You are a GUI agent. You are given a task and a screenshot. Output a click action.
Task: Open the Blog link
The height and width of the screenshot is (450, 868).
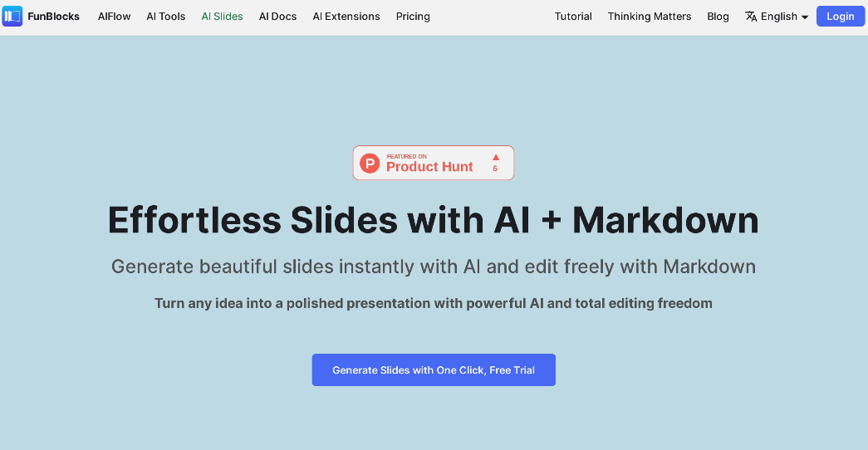718,17
